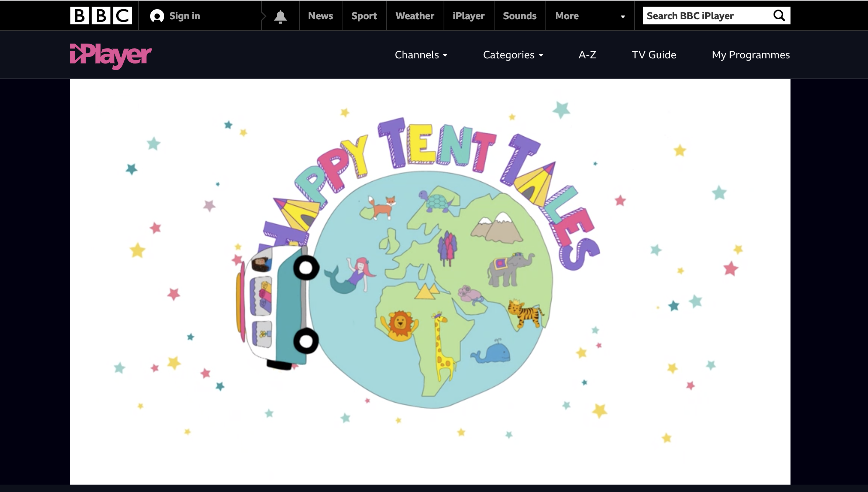Screen dimensions: 868x492
Task: Expand the More menu
Action: [x=567, y=16]
